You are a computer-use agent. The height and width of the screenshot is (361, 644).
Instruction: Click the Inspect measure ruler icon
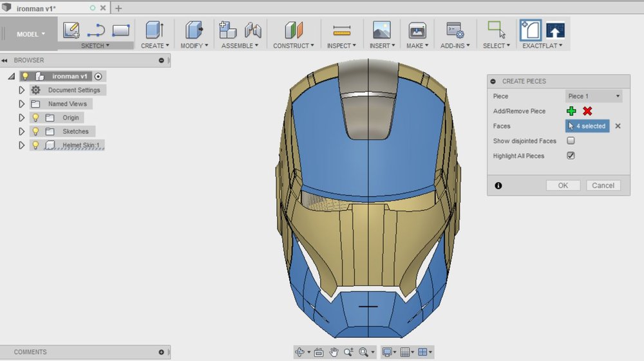(342, 30)
